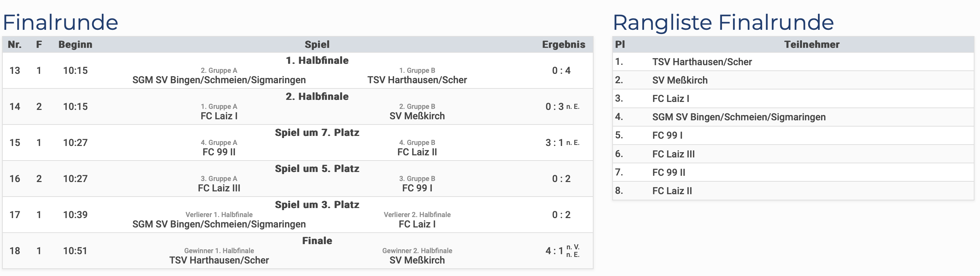The image size is (980, 276).
Task: Click the Rangliste Finalrunde heading
Action: [723, 22]
